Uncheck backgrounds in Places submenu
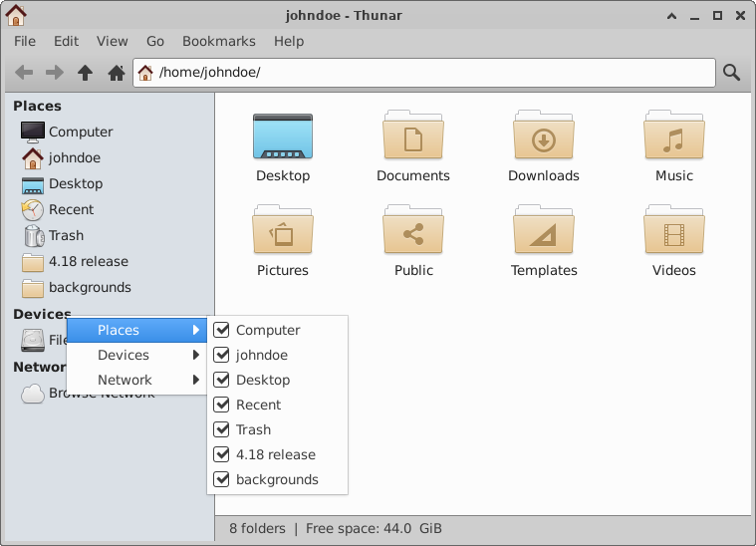756x546 pixels. [221, 479]
